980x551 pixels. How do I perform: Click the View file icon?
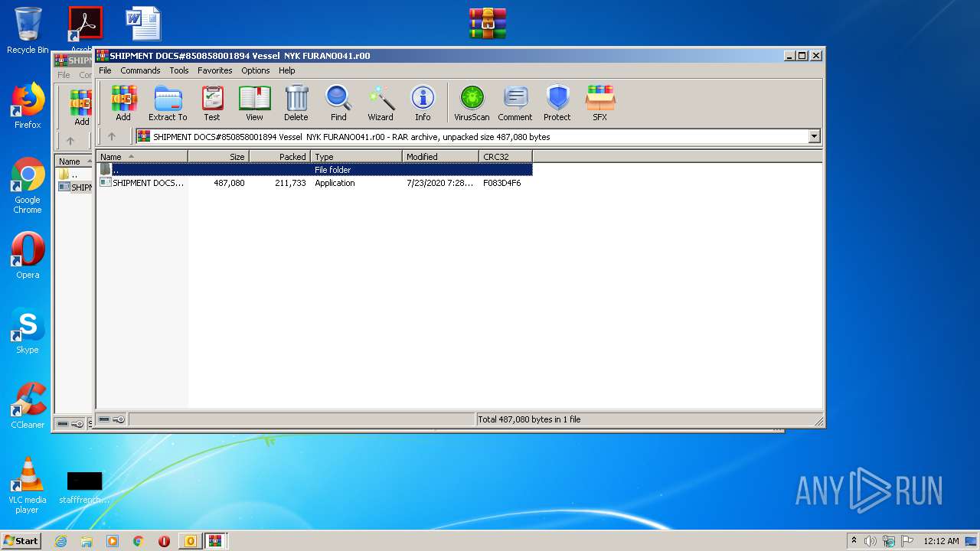[254, 103]
